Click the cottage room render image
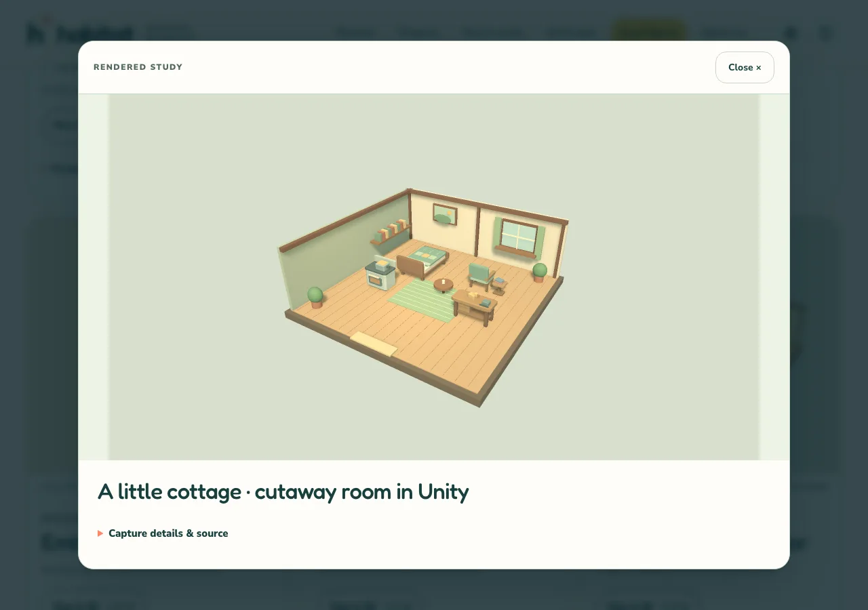This screenshot has height=610, width=868. (434, 277)
